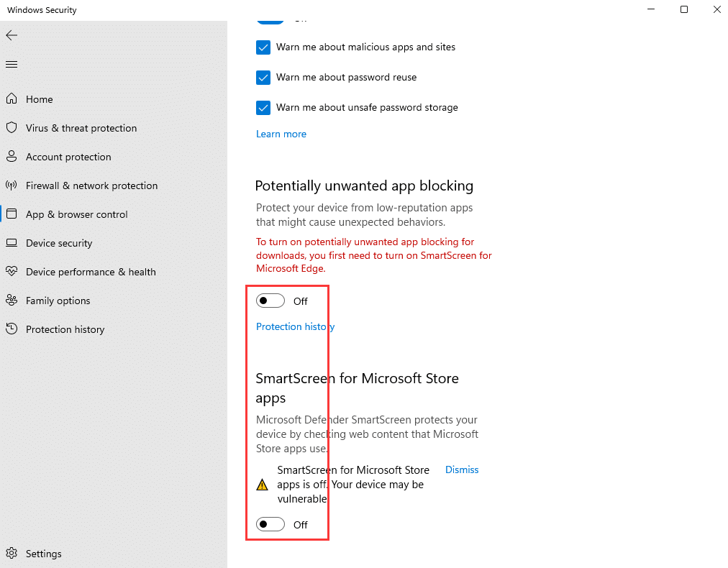
Task: Open the Firewall & network protection icon
Action: pyautogui.click(x=12, y=185)
